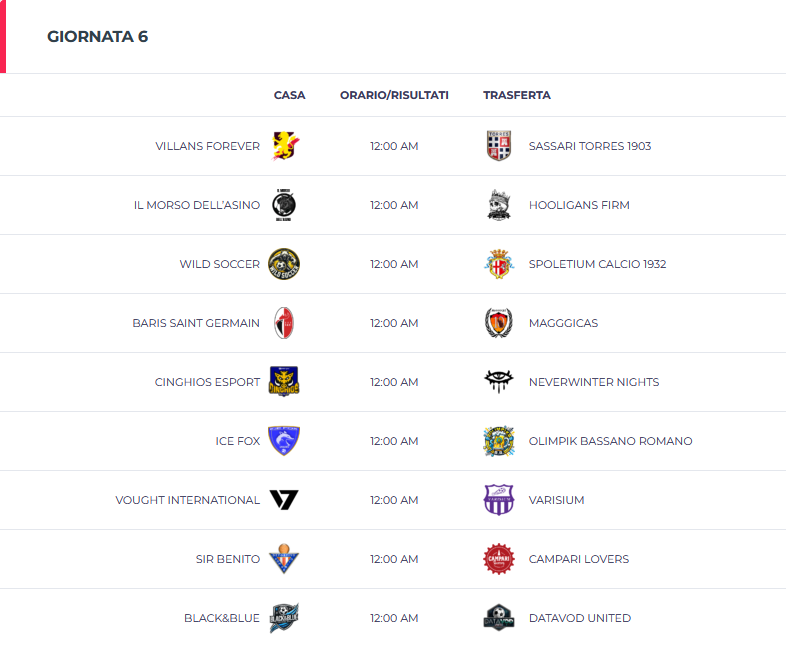Open the Spoletium Calcio 1932 crest
The image size is (786, 645).
coord(499,264)
